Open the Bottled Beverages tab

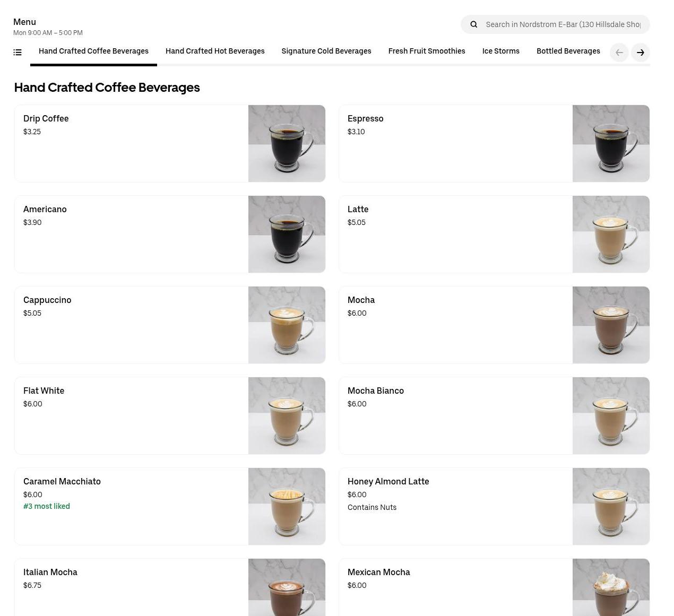point(568,51)
